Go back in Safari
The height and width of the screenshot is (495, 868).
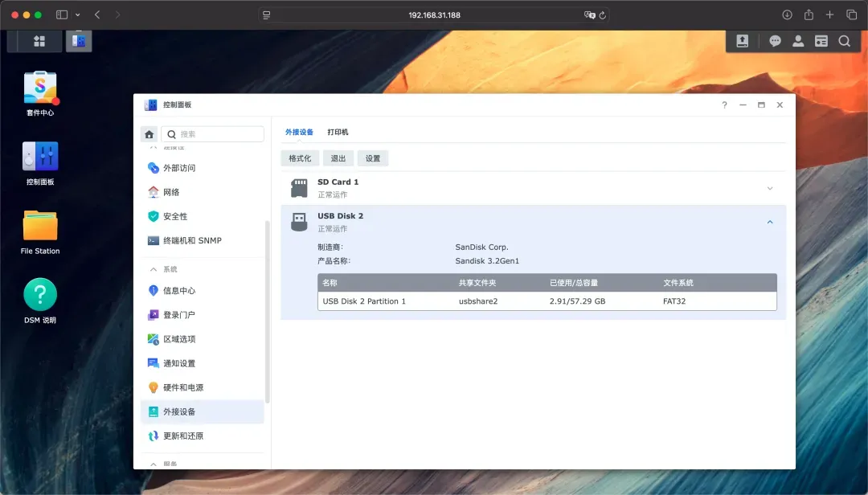(97, 15)
